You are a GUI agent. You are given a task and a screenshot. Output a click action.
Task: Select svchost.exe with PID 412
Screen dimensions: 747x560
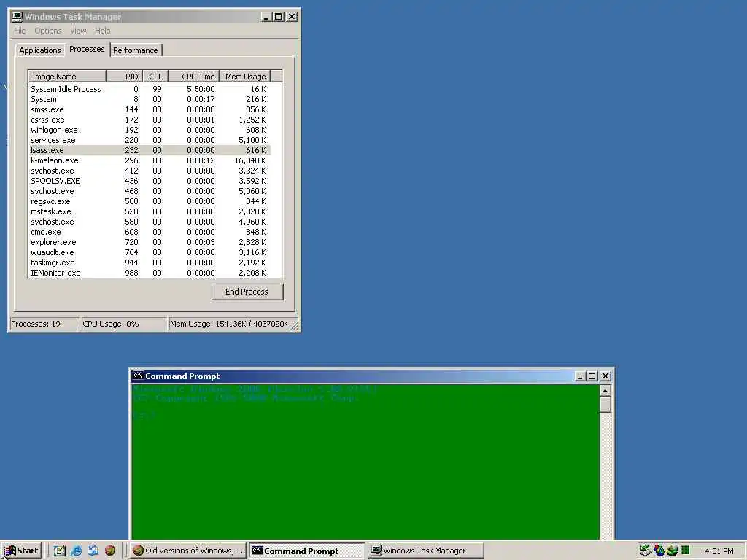pos(149,171)
